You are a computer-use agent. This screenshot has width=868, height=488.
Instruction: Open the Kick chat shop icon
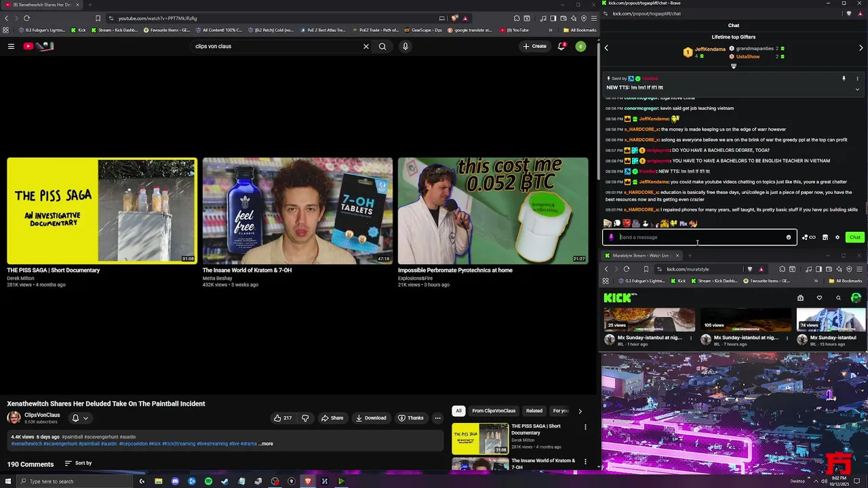(825, 237)
